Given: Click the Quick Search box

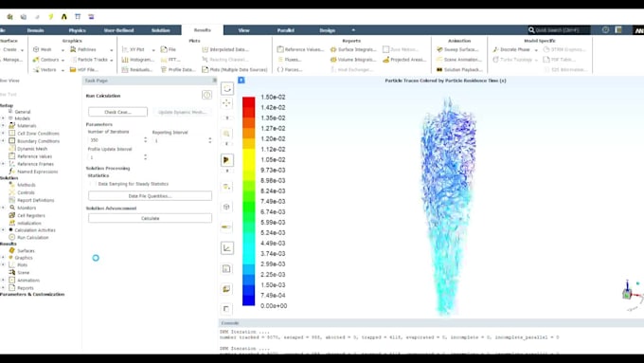Looking at the screenshot, I should [x=559, y=30].
